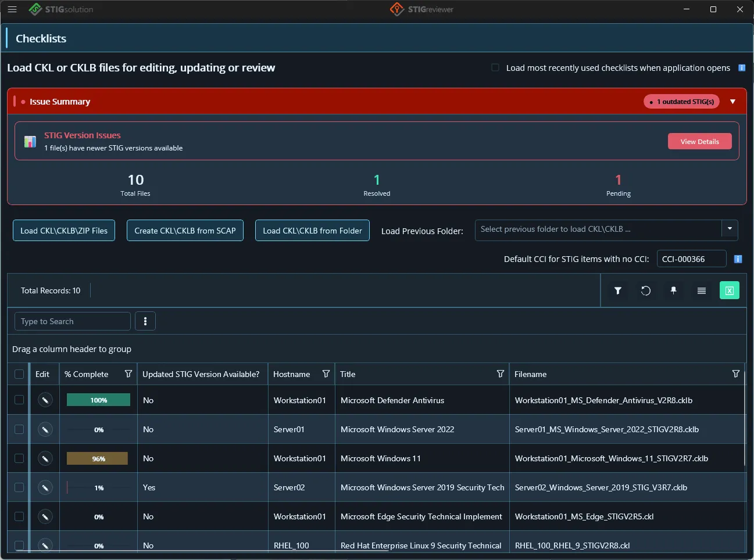
Task: Click edit pencil for Microsoft Windows 11 row
Action: [45, 458]
